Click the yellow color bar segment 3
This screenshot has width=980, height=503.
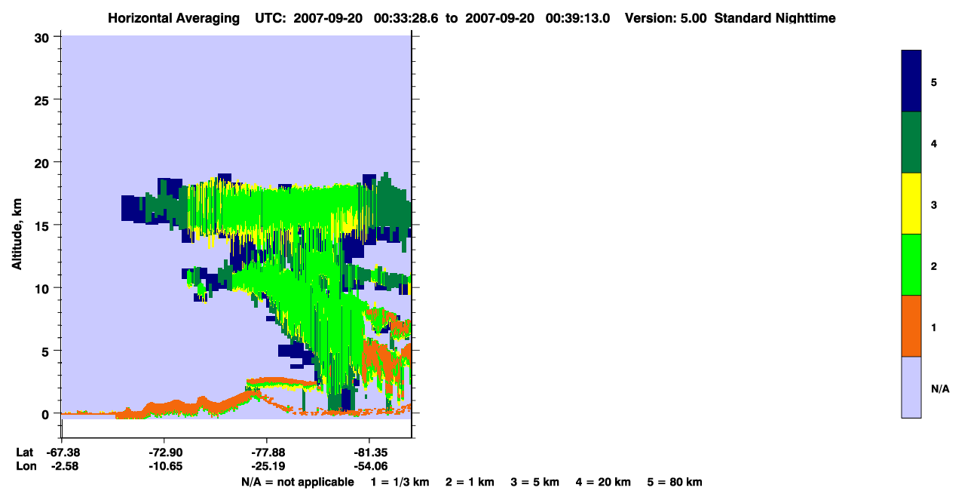click(911, 204)
